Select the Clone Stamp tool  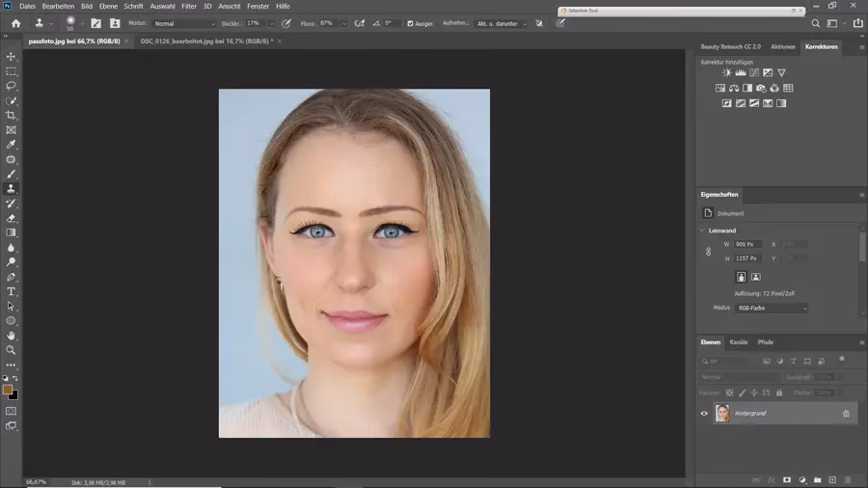click(12, 189)
